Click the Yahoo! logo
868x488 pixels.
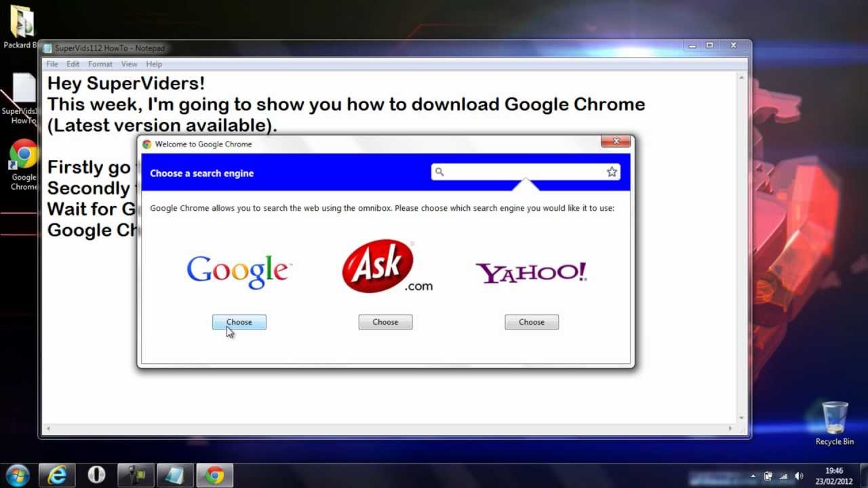pos(532,272)
